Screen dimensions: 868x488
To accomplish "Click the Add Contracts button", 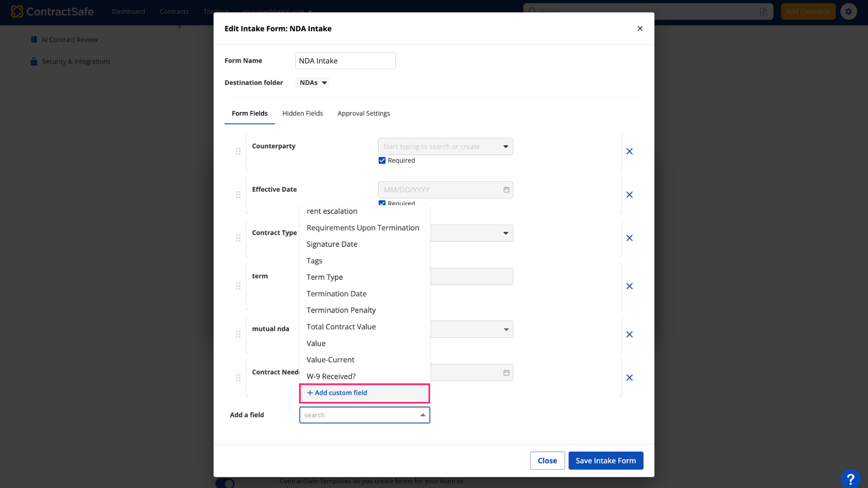I will point(808,11).
